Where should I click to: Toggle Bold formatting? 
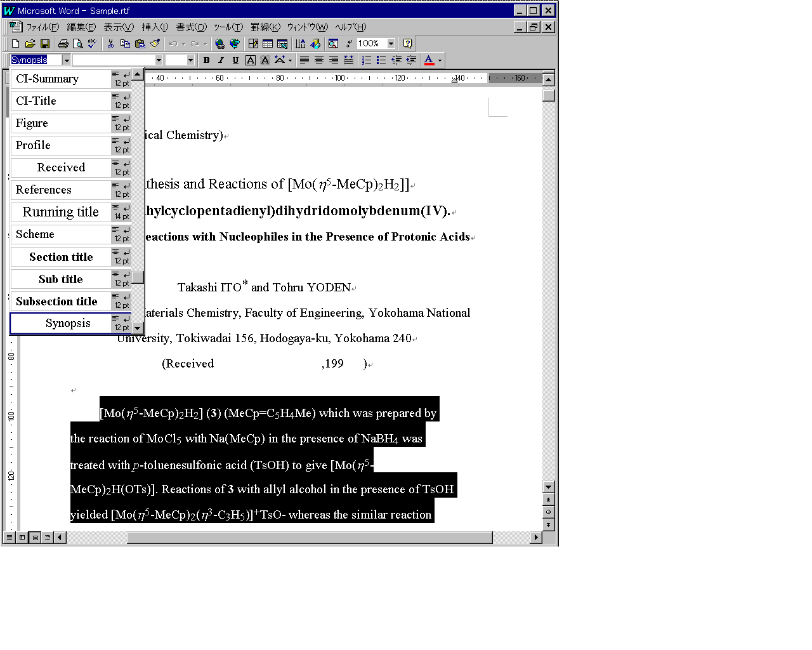[x=206, y=60]
